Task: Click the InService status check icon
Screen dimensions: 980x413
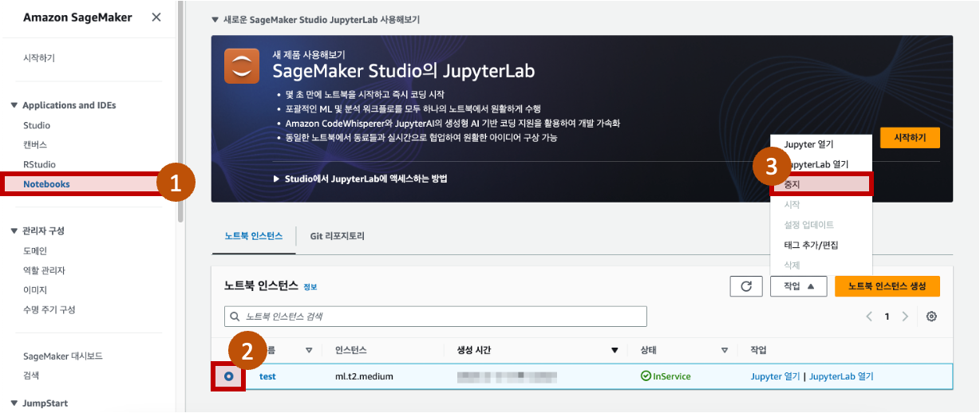Action: pyautogui.click(x=646, y=376)
